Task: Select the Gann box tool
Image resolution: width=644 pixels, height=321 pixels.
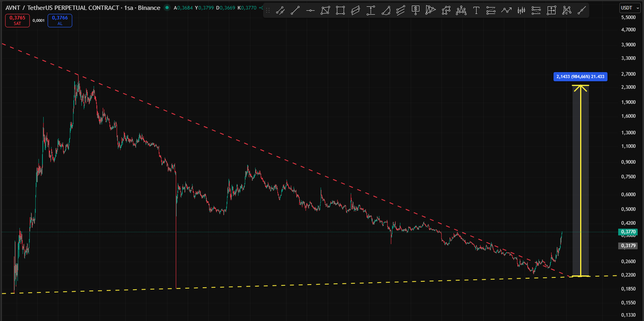Action: point(551,10)
